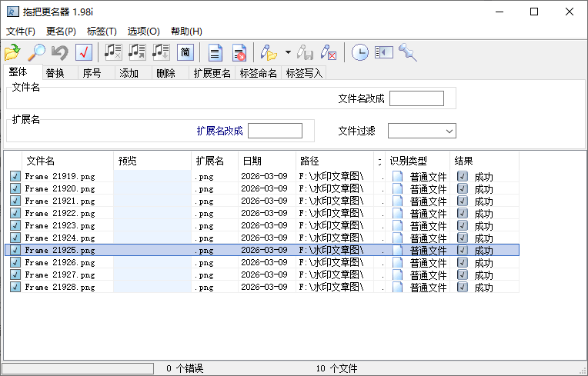Switch to the 扩展更名 tab
Screen dimensions: 588x376
(x=212, y=73)
